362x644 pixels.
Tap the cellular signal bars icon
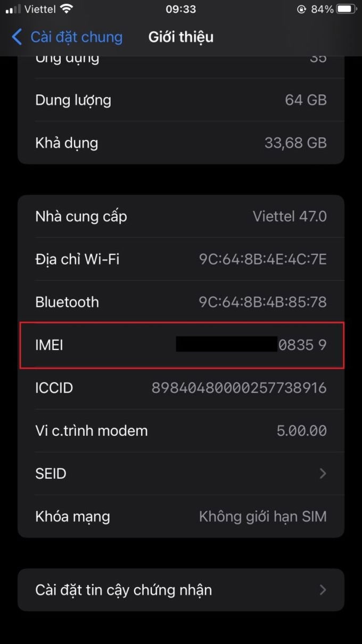(x=13, y=10)
